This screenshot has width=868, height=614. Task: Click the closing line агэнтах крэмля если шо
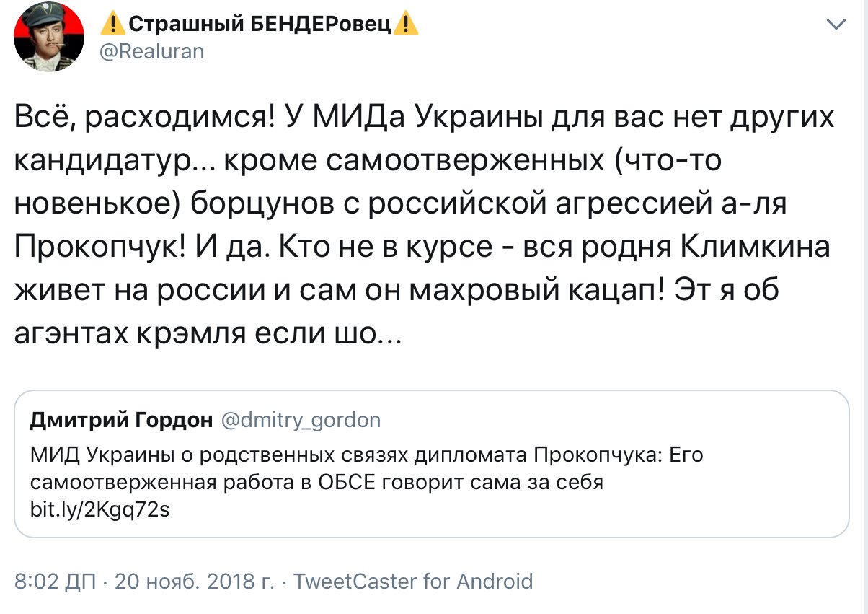pyautogui.click(x=209, y=334)
